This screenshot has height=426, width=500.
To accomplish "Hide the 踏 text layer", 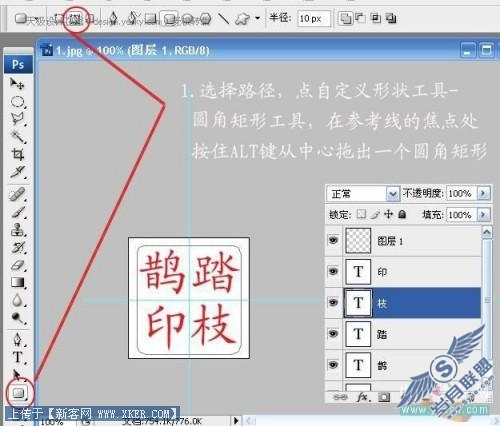I will (333, 333).
